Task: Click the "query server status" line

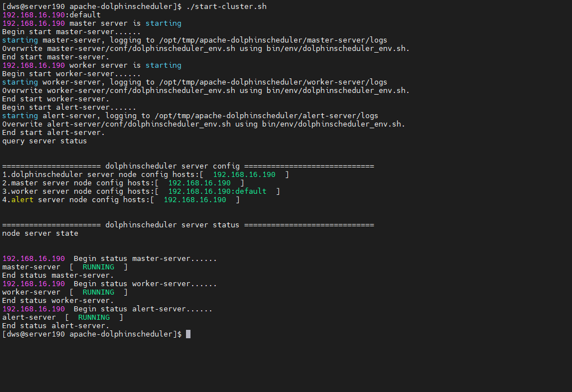Action: point(44,141)
